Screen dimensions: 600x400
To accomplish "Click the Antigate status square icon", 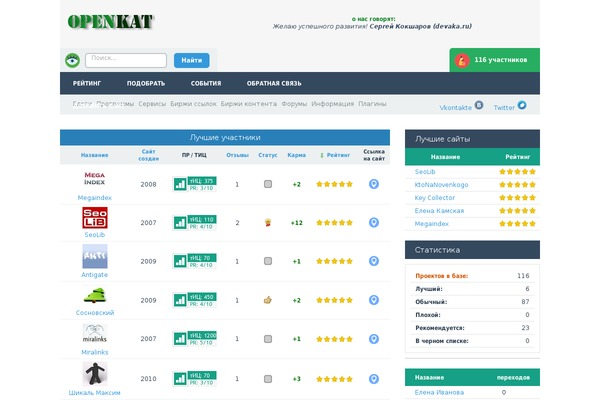I will [x=268, y=261].
